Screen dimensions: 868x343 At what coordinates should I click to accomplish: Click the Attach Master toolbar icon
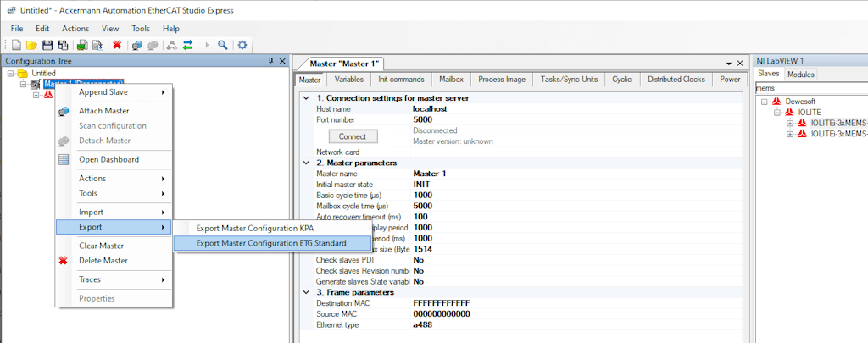pyautogui.click(x=138, y=46)
